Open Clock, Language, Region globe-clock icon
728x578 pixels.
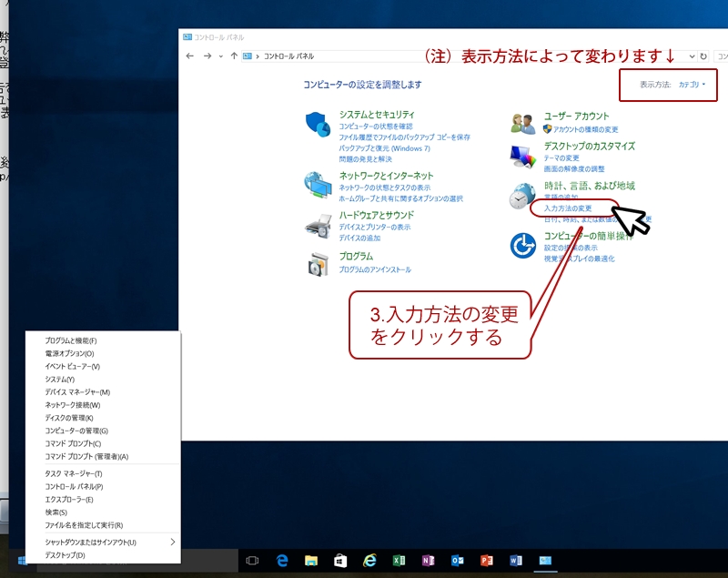tap(522, 196)
